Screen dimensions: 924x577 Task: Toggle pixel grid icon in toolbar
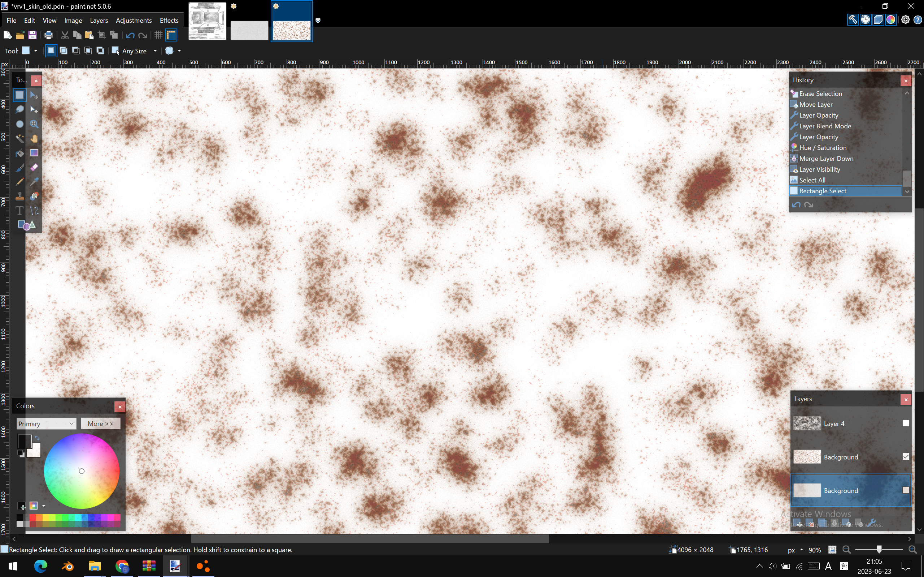point(158,35)
